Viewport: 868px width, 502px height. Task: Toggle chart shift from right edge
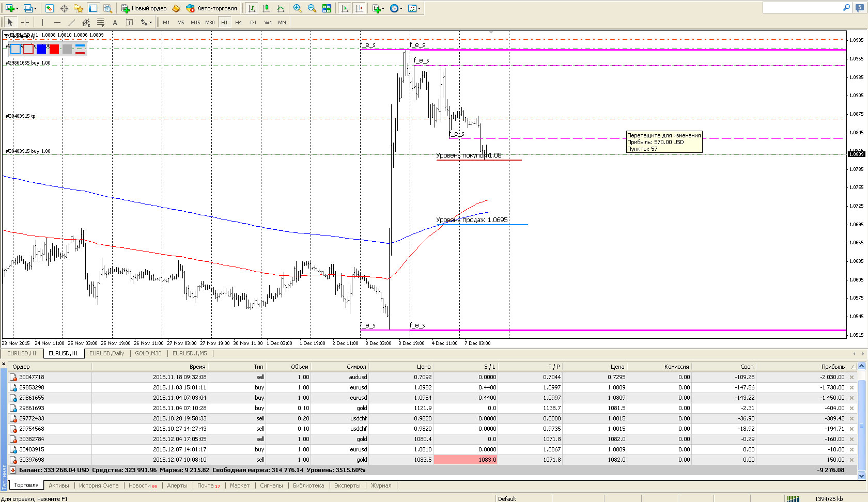[x=359, y=8]
